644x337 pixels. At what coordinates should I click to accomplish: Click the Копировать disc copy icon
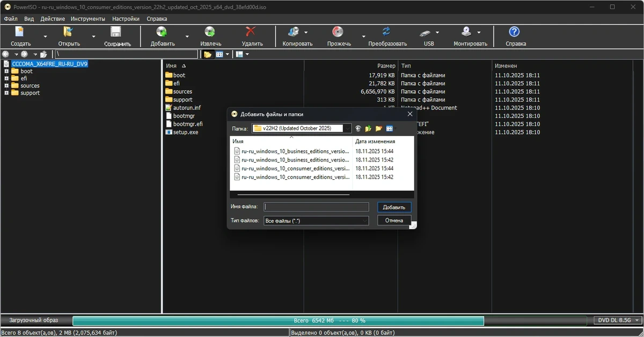pos(294,32)
